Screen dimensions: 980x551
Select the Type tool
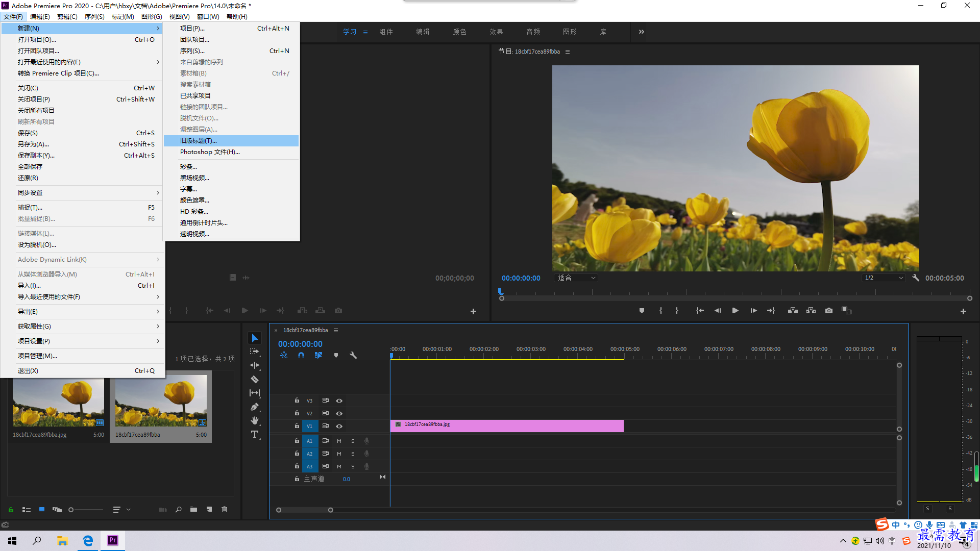[255, 434]
